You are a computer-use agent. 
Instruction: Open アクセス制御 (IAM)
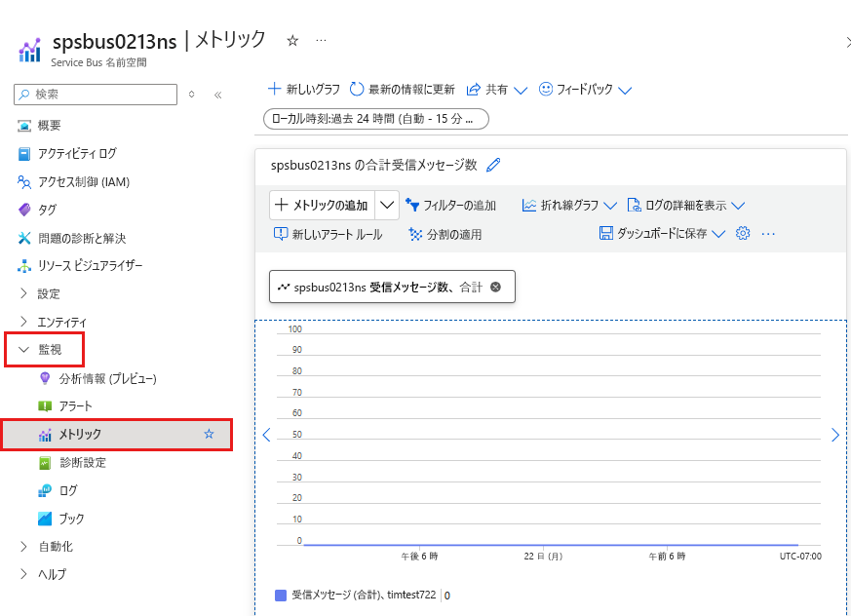74,182
